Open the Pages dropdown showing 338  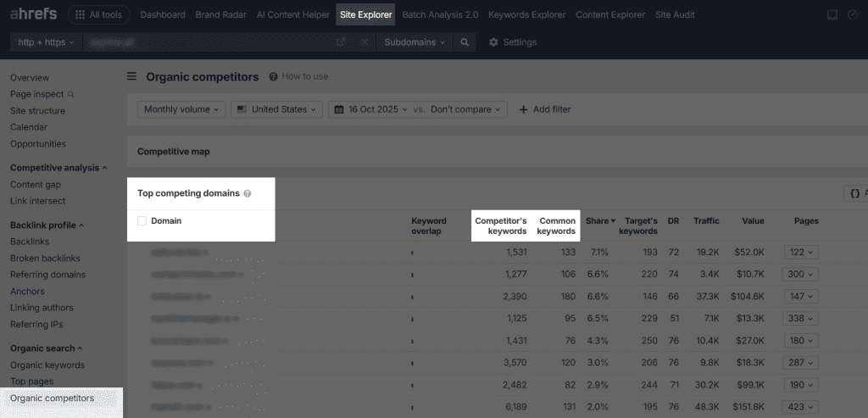tap(800, 318)
